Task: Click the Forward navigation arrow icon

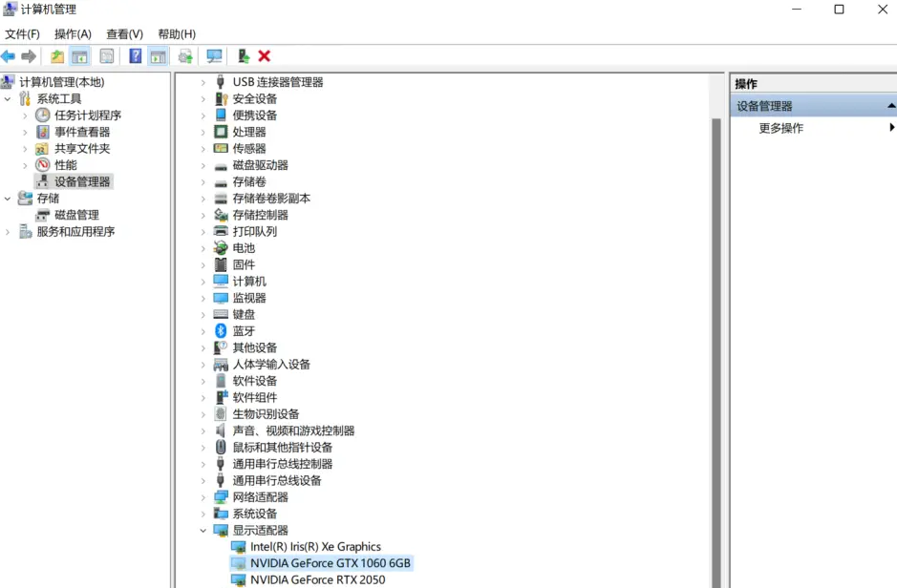Action: (x=27, y=55)
